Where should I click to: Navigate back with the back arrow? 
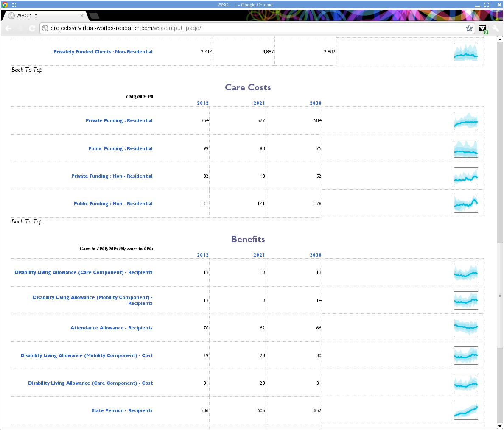tap(8, 28)
